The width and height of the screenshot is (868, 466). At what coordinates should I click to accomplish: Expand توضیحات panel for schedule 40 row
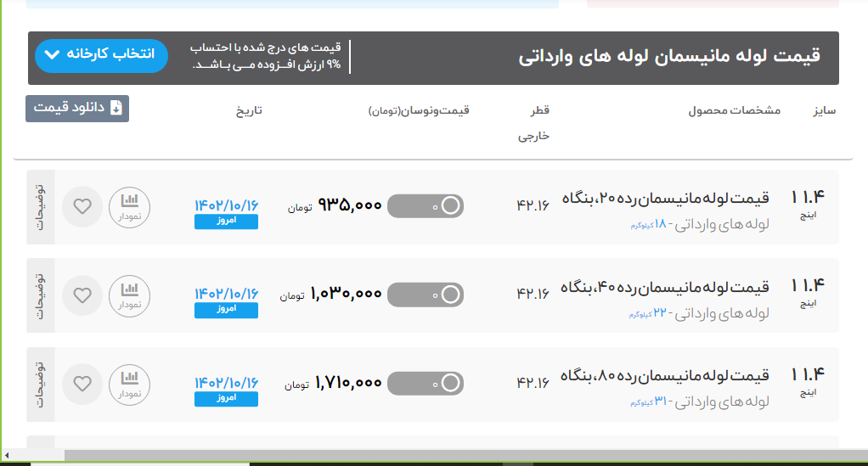(41, 295)
